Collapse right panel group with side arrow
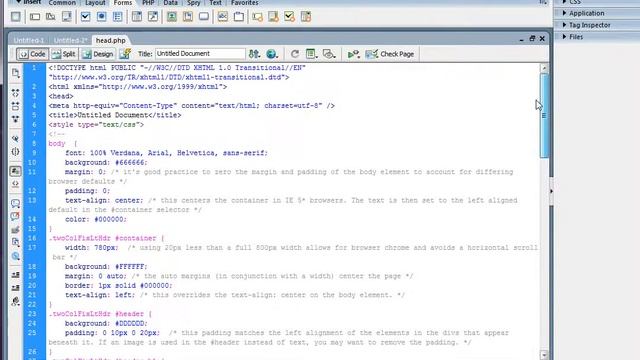The height and width of the screenshot is (360, 640). tap(551, 191)
